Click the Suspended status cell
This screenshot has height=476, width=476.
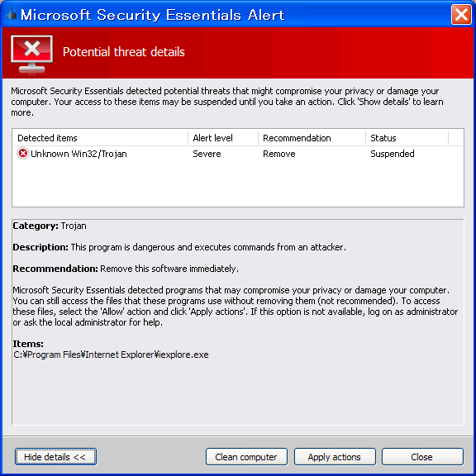click(393, 154)
